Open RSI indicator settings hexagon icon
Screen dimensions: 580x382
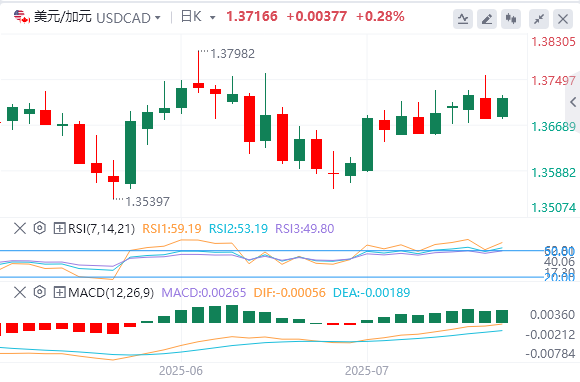(x=40, y=228)
